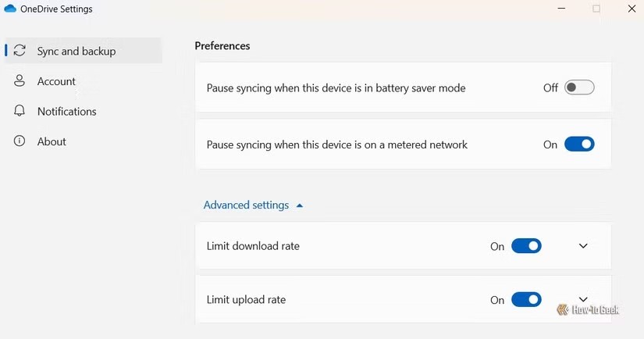Click the About info circle icon
644x339 pixels.
[20, 141]
